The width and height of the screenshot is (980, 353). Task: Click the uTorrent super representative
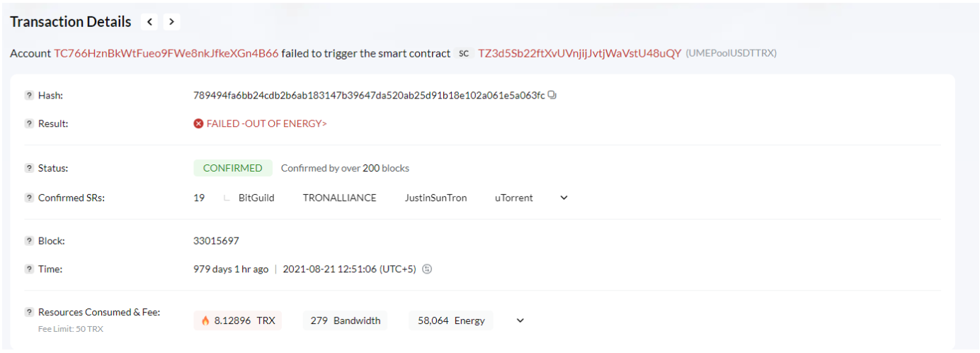(513, 198)
